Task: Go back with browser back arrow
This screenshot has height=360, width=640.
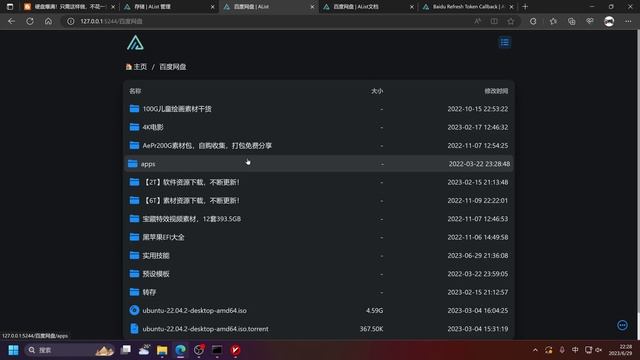Action: coord(11,21)
